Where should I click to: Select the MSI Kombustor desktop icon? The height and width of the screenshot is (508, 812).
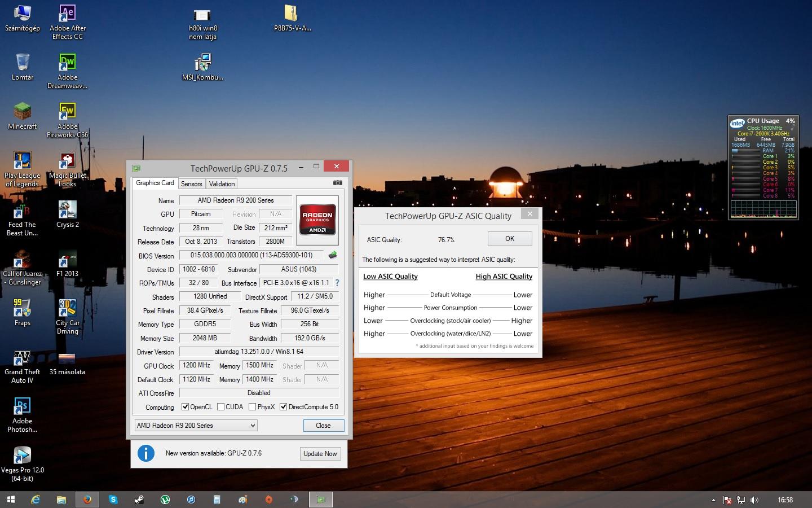click(x=202, y=67)
